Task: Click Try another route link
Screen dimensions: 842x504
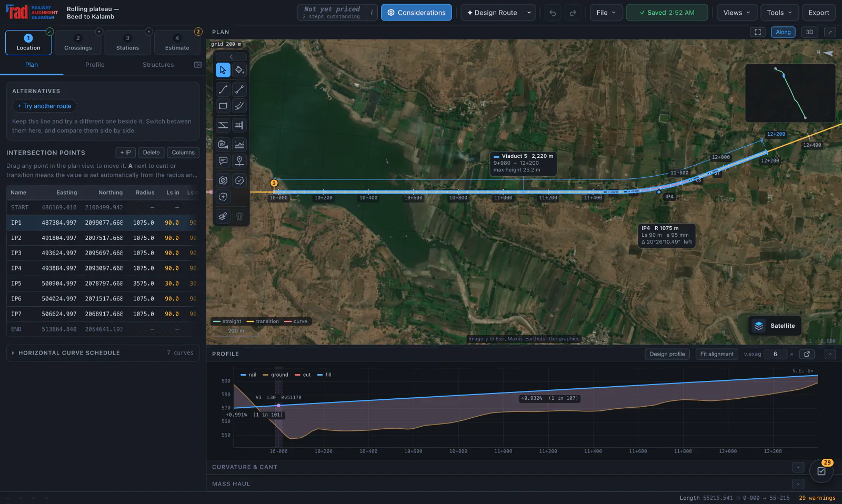Action: point(45,106)
